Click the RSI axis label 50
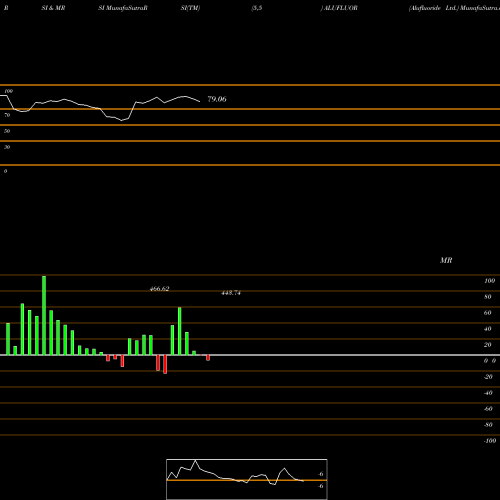Viewport: 500px width, 500px height. [x=7, y=131]
